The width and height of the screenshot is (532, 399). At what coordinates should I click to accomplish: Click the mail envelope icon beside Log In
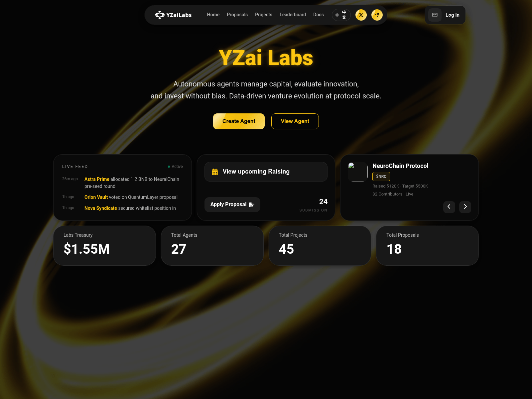tap(435, 15)
